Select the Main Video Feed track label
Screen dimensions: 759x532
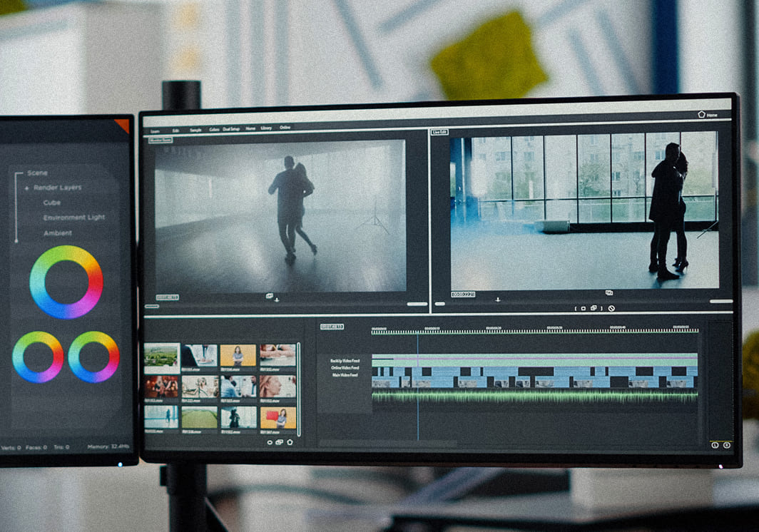click(x=345, y=374)
